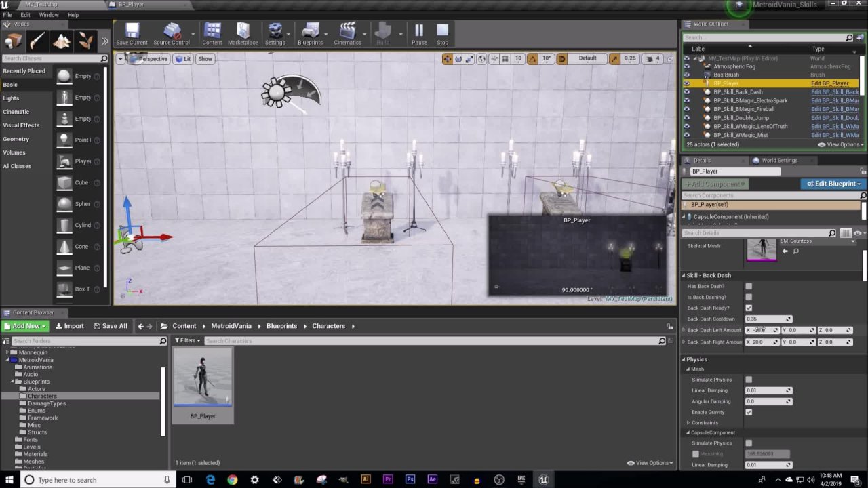Screen dimensions: 868x488
Task: Collapse the Skill - Back Dash section
Action: [684, 276]
